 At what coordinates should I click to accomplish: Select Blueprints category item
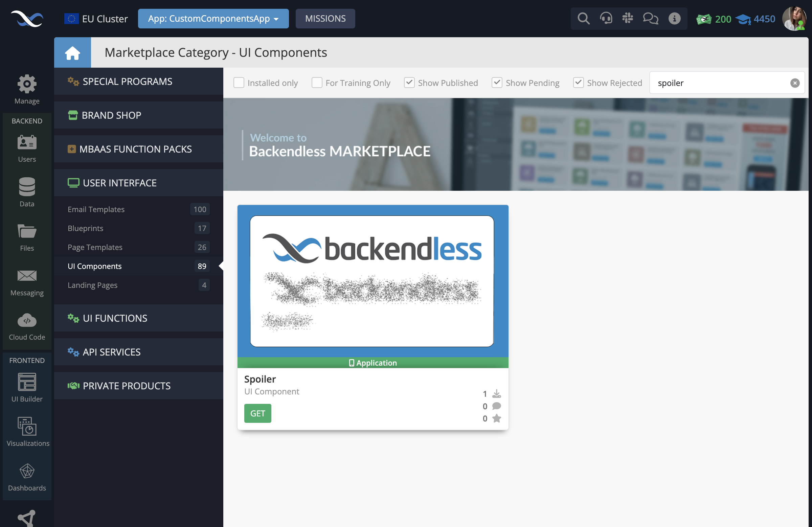(85, 228)
